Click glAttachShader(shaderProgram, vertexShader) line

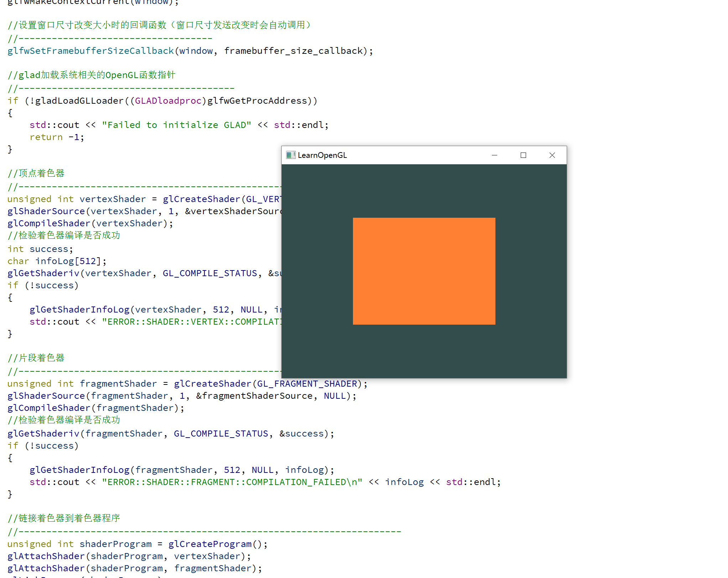[x=130, y=556]
